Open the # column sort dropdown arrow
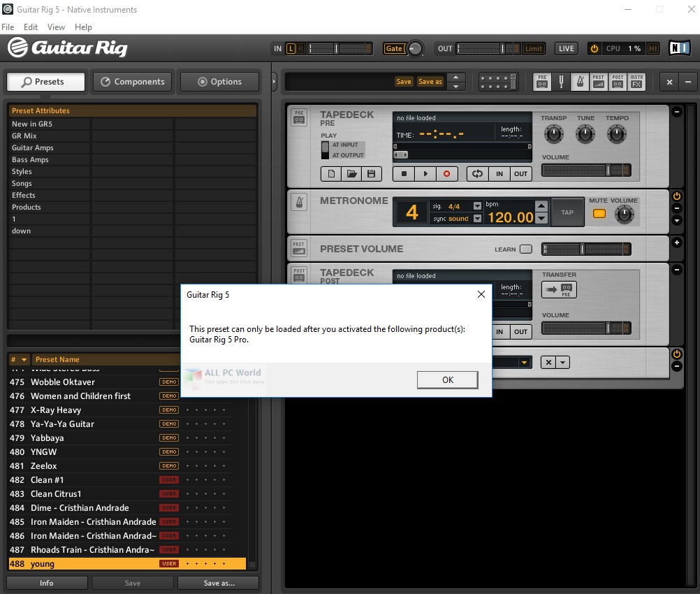700x594 pixels. 24,359
